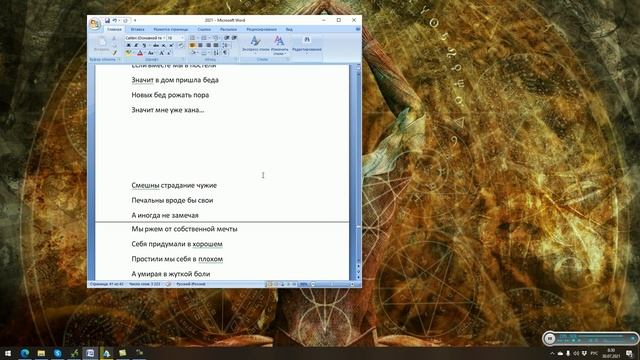Viewport: 640px width, 360px height.
Task: Open paragraph shading fill menu
Action: [194, 53]
